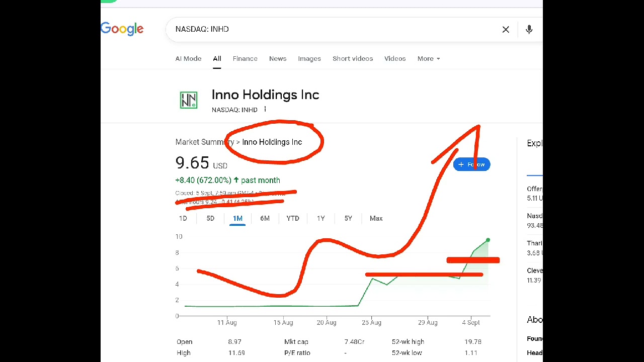Start voice search with microphone icon
The image size is (644, 362).
click(529, 29)
